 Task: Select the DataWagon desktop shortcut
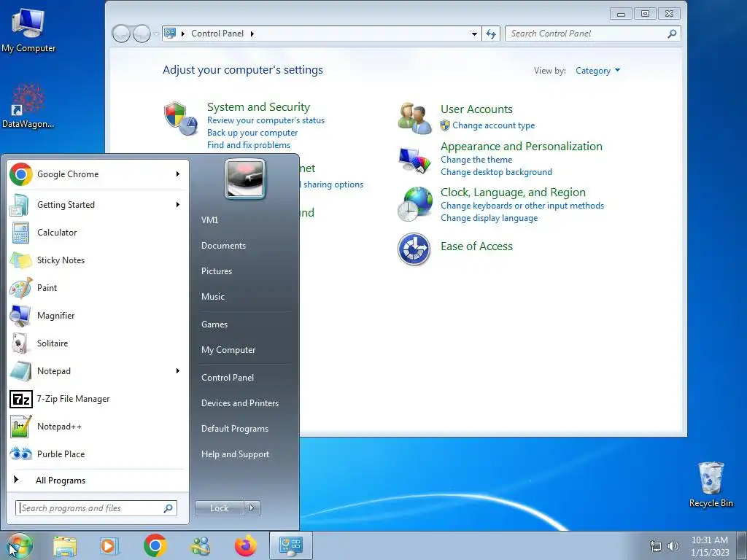[x=28, y=106]
